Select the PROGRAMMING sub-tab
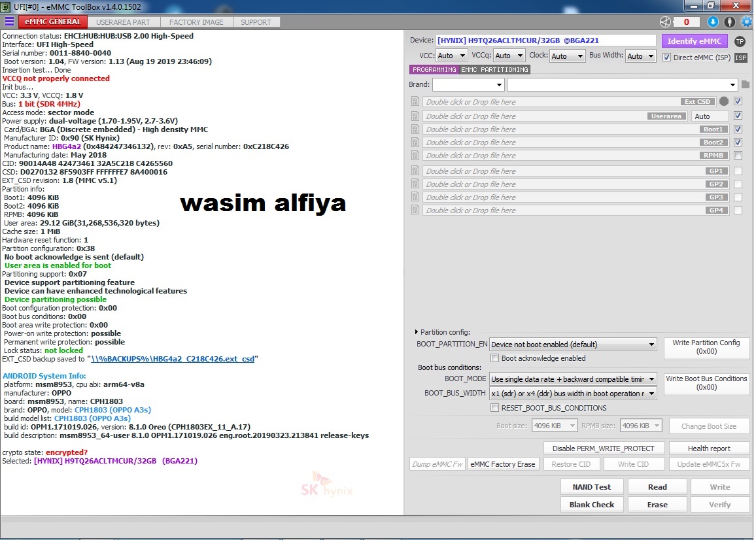756x540 pixels. coord(434,70)
